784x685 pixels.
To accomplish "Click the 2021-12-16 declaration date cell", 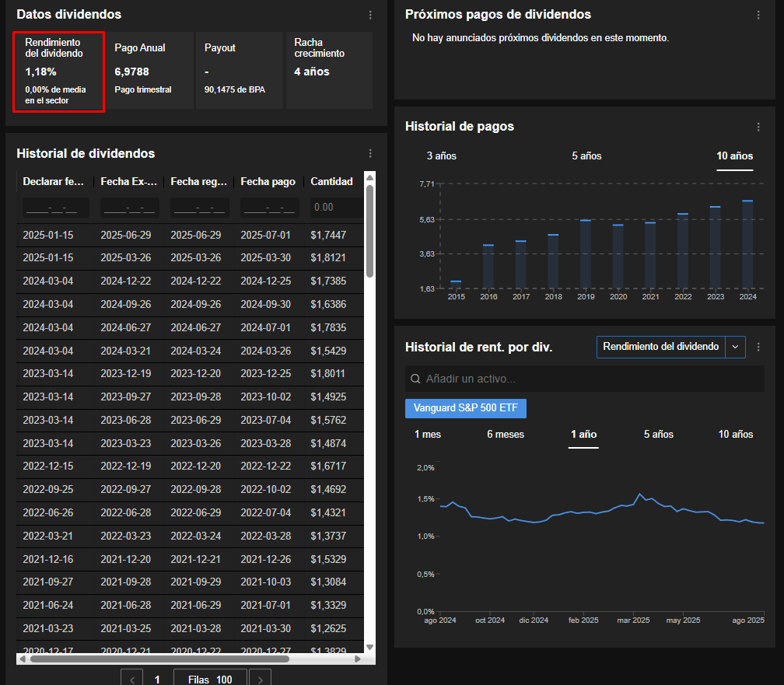I will click(48, 560).
